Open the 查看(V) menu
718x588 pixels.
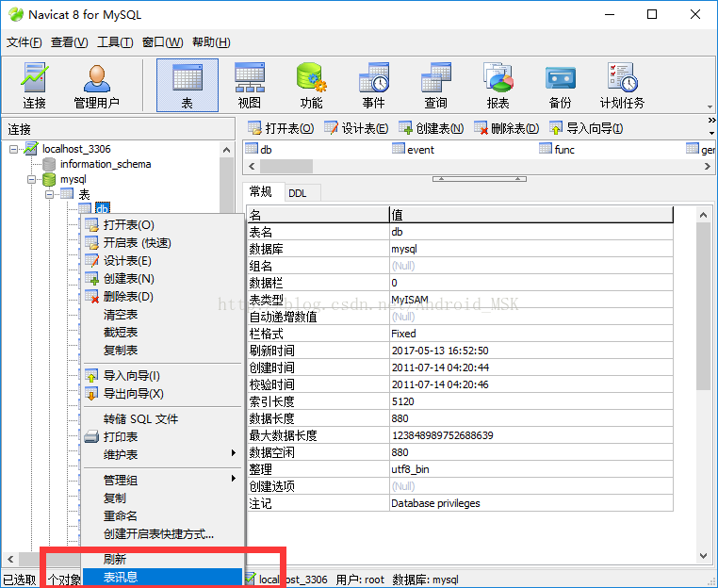pyautogui.click(x=69, y=42)
